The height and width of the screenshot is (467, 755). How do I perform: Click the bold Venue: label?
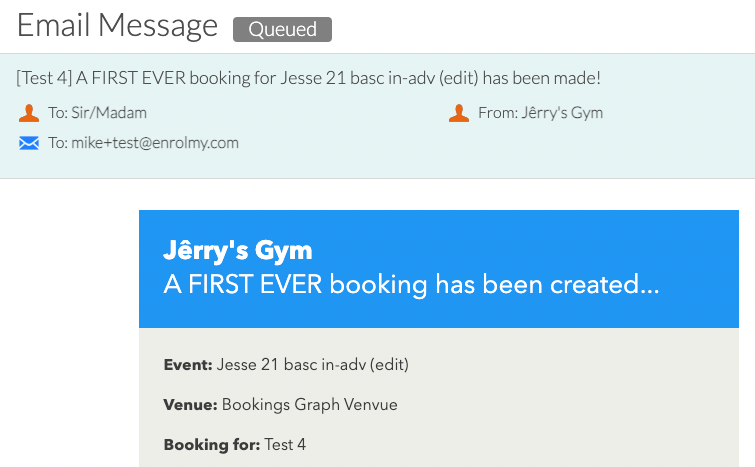191,404
